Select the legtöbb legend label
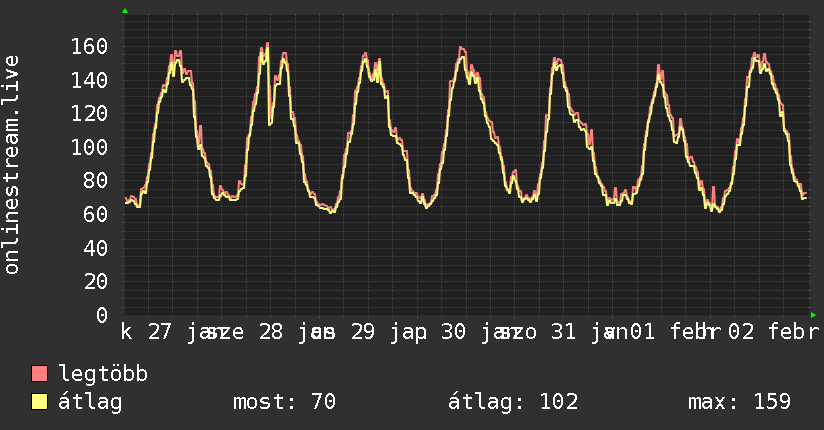This screenshot has height=430, width=824. 103,374
